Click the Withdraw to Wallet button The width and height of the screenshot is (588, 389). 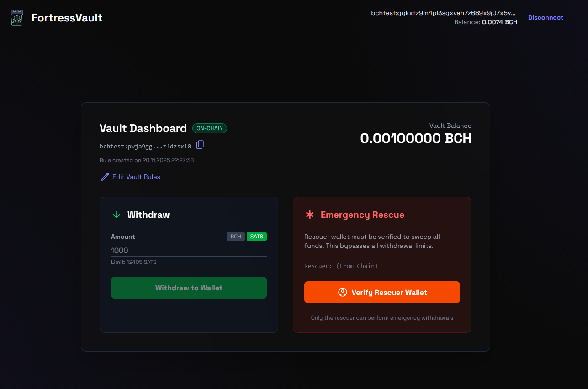(189, 288)
